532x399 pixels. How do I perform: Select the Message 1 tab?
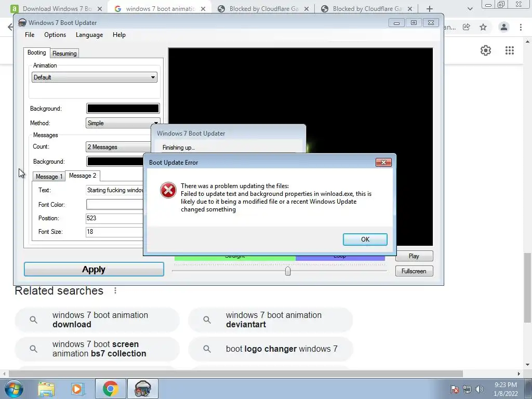49,177
